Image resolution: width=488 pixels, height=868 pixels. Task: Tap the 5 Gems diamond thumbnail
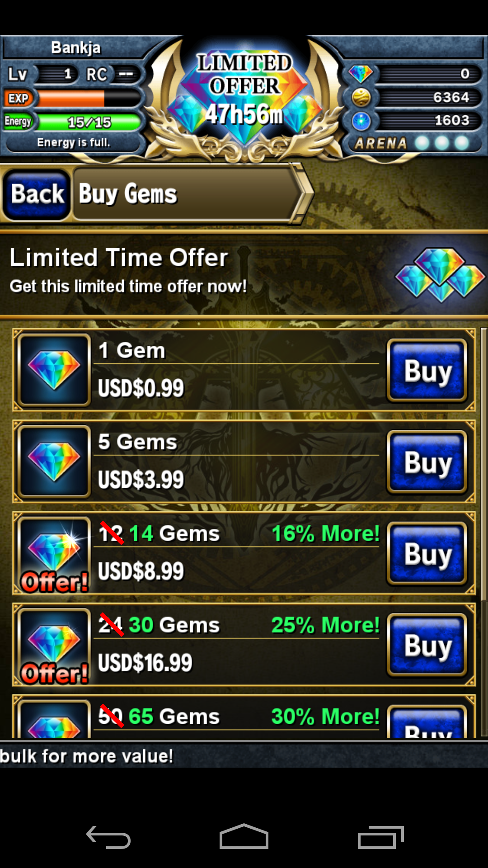pos(54,462)
